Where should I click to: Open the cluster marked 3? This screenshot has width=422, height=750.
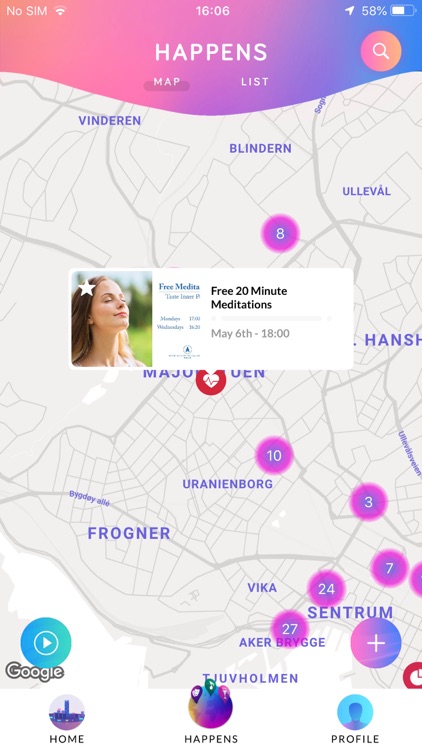pos(368,502)
